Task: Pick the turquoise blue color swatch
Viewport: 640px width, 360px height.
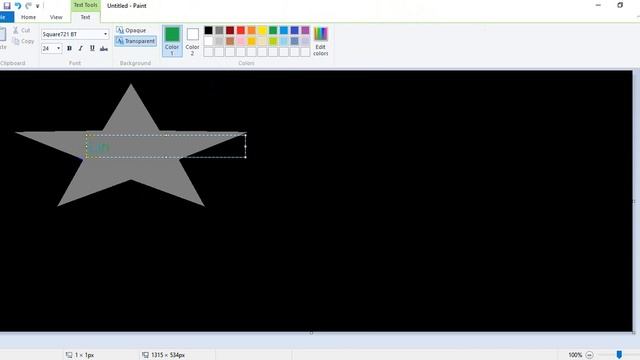Action: (x=284, y=30)
